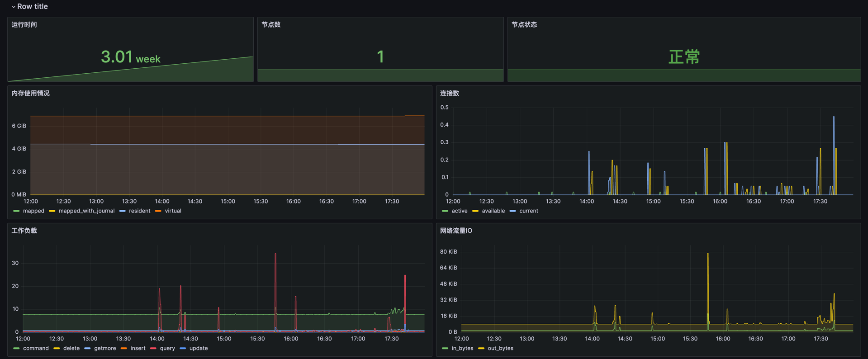Collapse the Row title section chevron
The image size is (868, 359).
pos(13,7)
